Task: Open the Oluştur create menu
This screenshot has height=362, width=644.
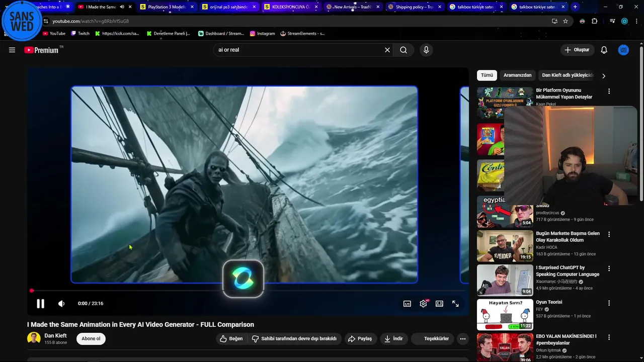Action: click(577, 50)
